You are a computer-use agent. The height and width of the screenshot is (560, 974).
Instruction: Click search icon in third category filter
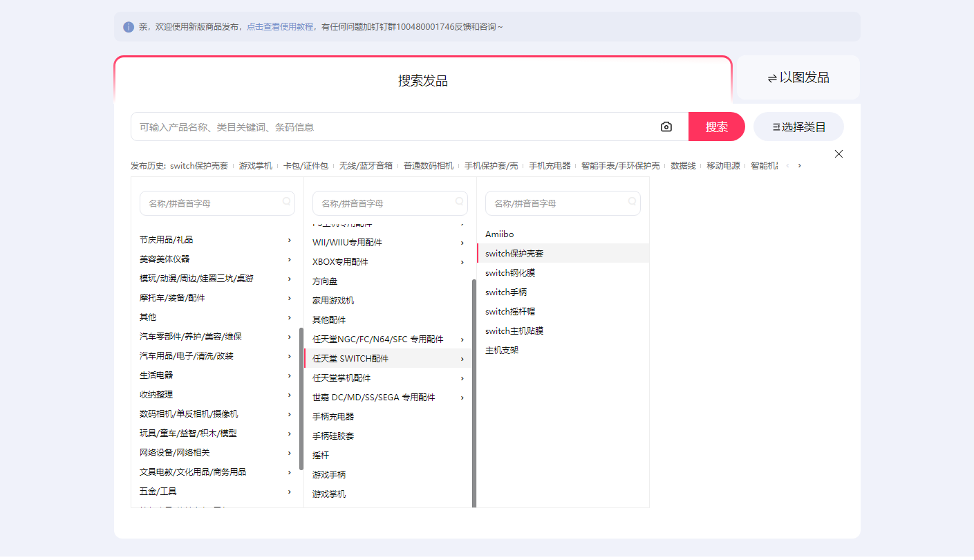632,202
